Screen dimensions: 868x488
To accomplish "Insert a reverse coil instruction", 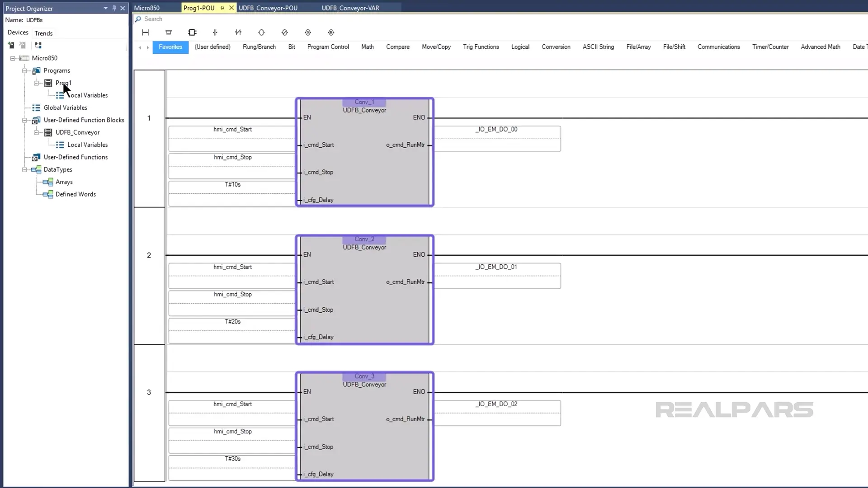I will 284,33.
